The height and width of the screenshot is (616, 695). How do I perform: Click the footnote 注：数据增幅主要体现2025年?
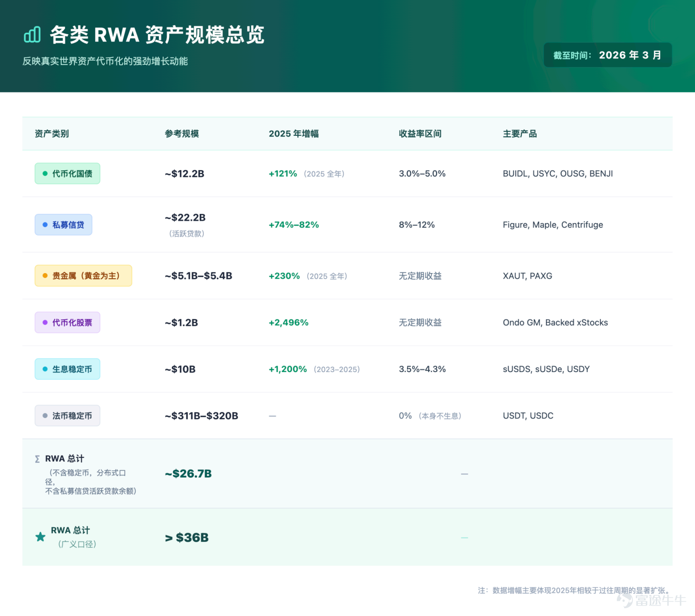point(575,590)
